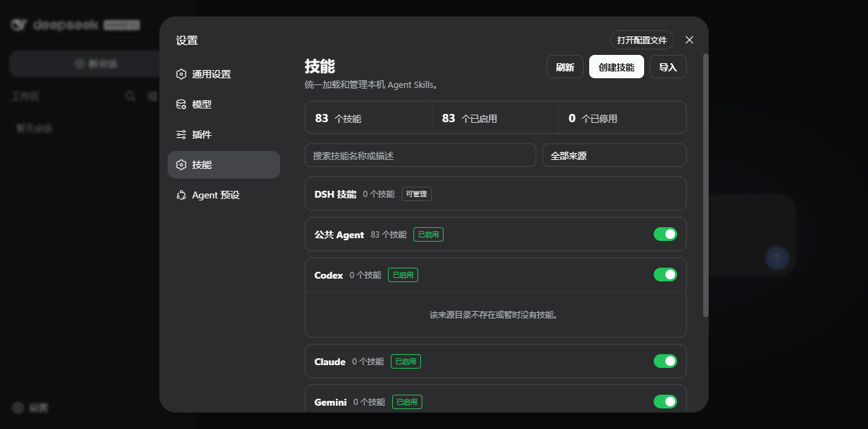Click the 已启用 badge next to 公共 Agent
The width and height of the screenshot is (868, 429).
429,235
